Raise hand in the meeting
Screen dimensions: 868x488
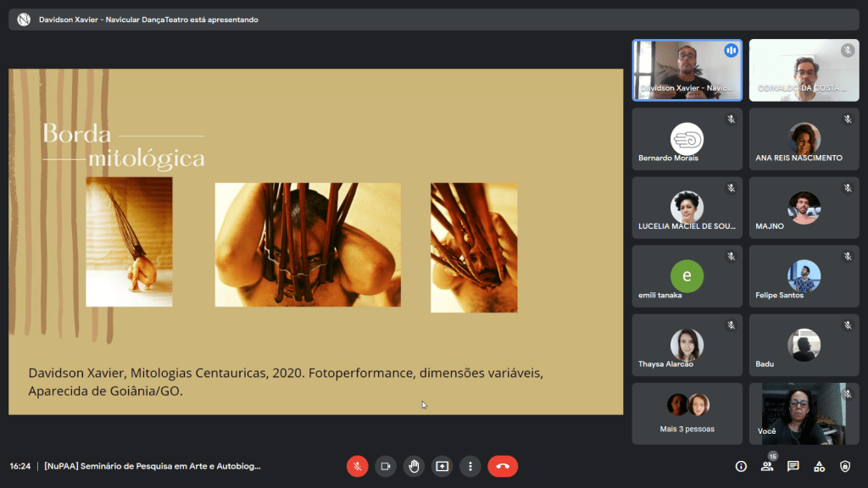point(414,466)
